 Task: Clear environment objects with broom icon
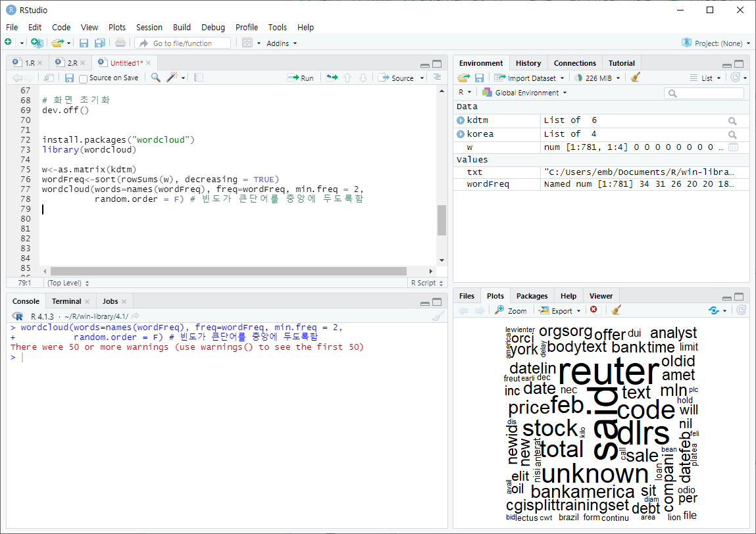pos(635,77)
